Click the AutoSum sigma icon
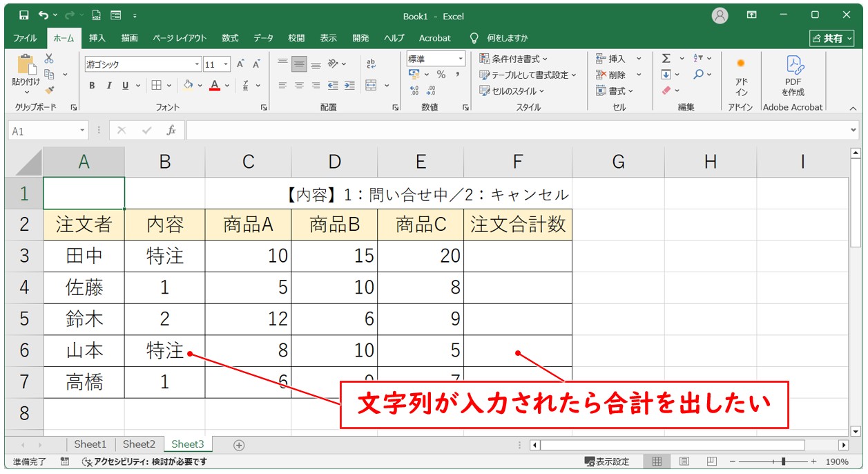Screen dimensions: 868x474 [666, 59]
